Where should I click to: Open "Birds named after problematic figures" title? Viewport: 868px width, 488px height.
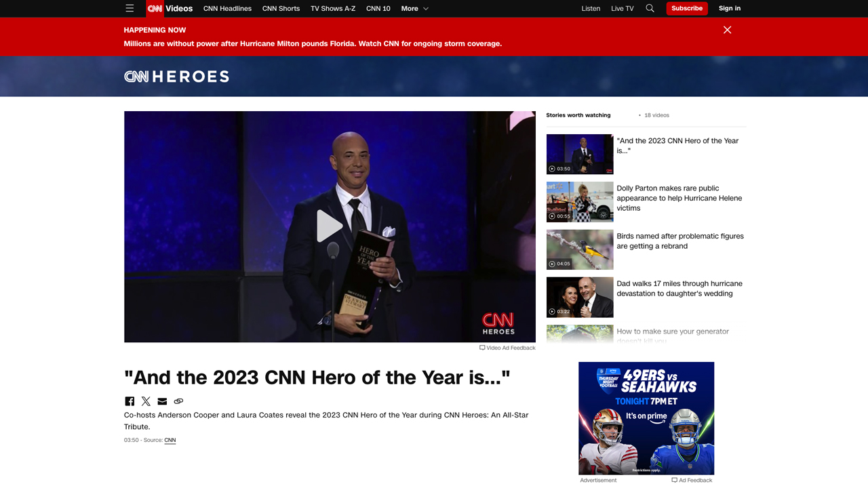[x=680, y=241]
